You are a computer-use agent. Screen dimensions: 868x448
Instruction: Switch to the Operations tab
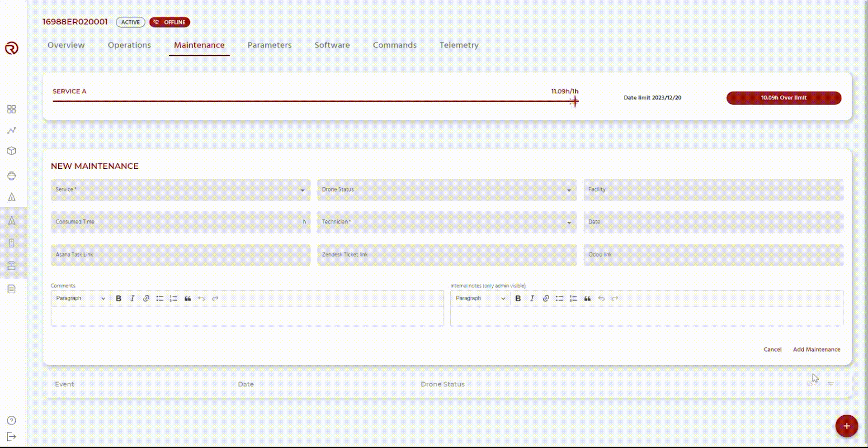click(x=129, y=45)
